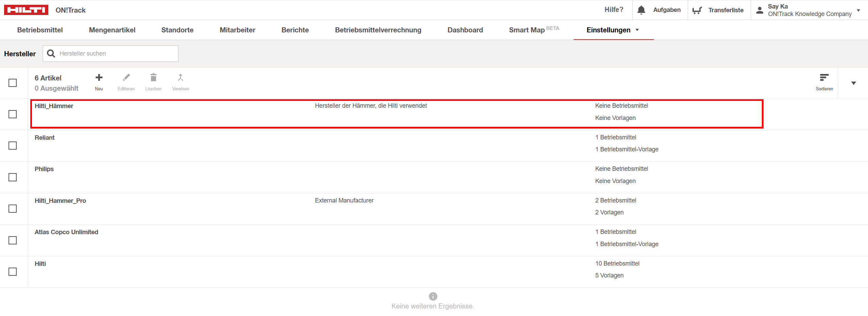Open the Betriebsmittelverrechnung tab
Image resolution: width=868 pixels, height=316 pixels.
(378, 30)
